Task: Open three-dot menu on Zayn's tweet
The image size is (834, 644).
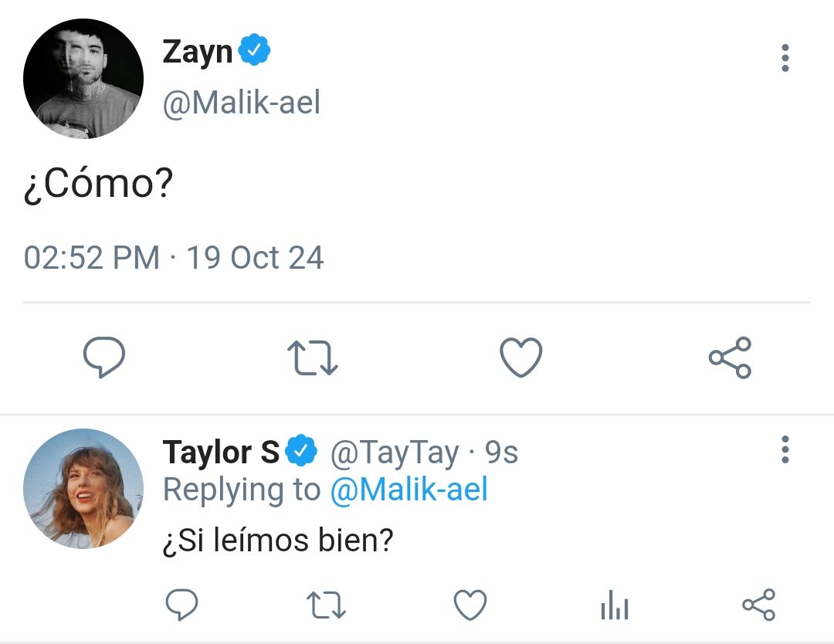Action: tap(785, 58)
